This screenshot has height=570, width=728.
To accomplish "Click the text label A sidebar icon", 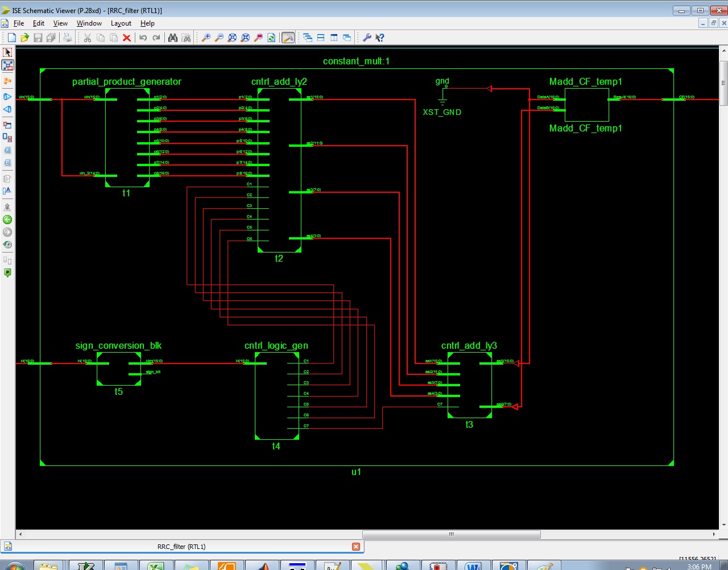I will click(7, 191).
